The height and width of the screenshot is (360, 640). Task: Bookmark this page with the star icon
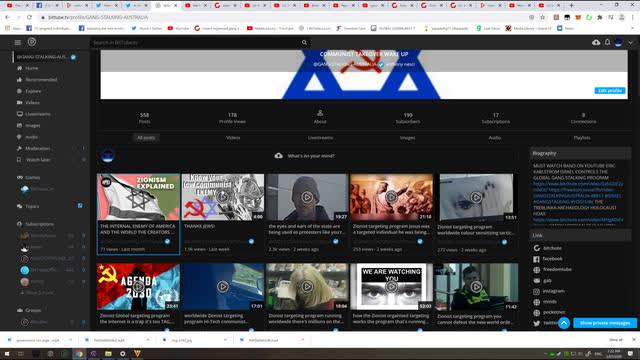point(542,18)
